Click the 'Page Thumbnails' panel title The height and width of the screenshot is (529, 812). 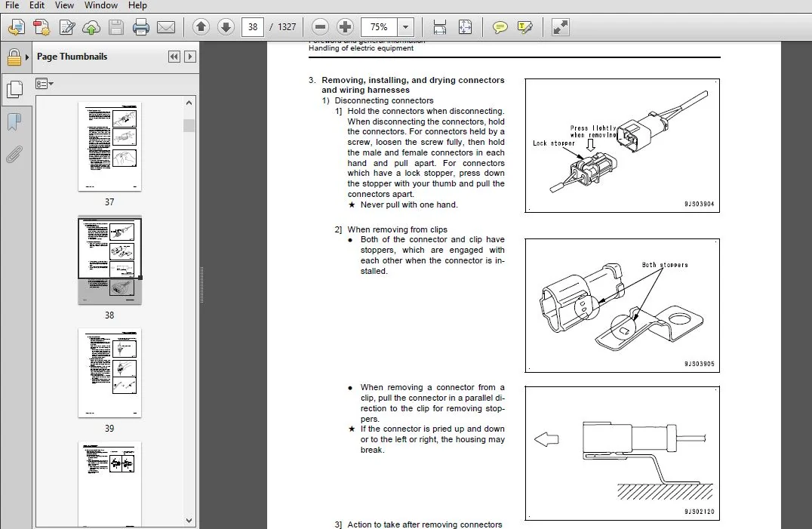click(72, 57)
